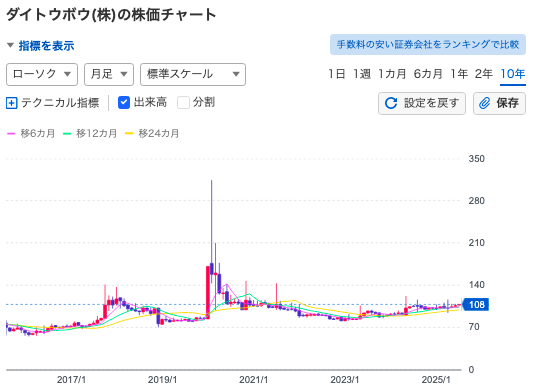Open the ローソク chart type dropdown
This screenshot has width=533, height=392.
click(x=42, y=74)
